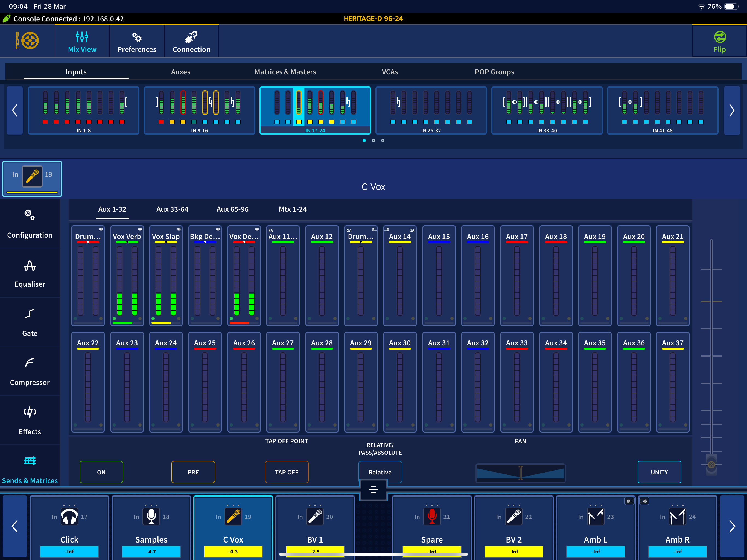This screenshot has width=747, height=560.
Task: Open Aux 65-96 tab
Action: point(232,209)
